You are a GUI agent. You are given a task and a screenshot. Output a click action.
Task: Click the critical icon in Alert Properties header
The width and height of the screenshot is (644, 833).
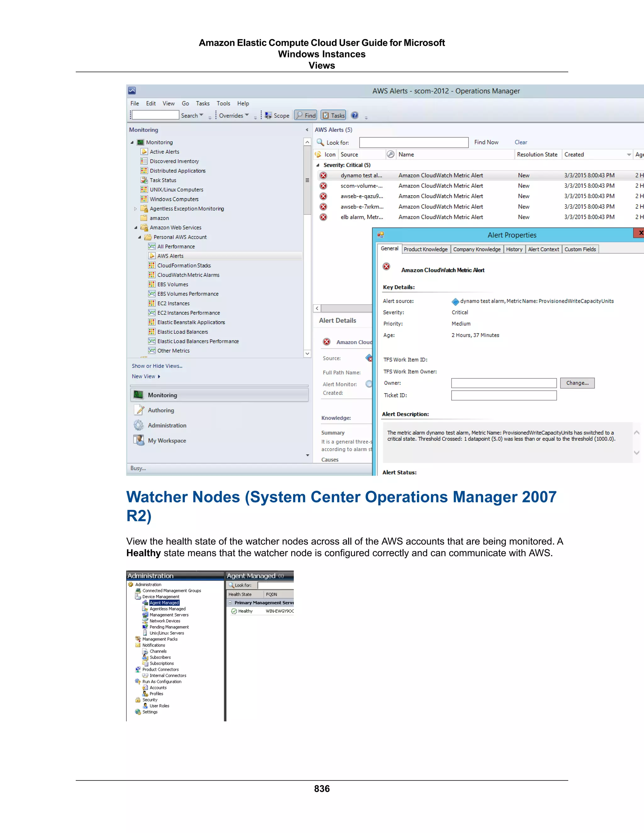(x=386, y=267)
